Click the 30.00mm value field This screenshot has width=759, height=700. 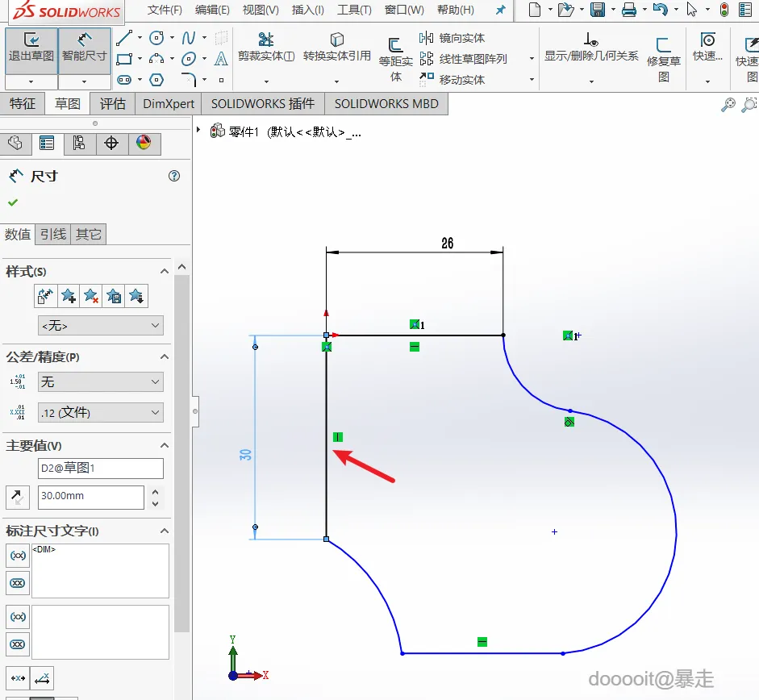click(x=91, y=497)
